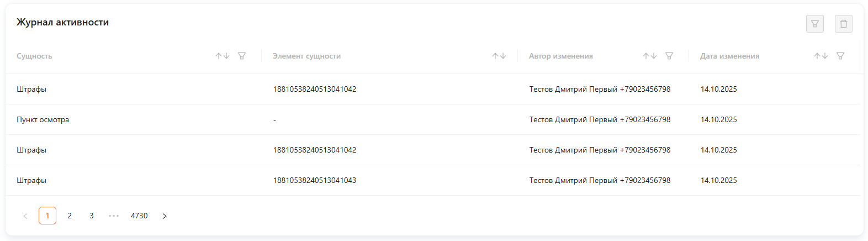Go to next page arrow
The height and width of the screenshot is (241, 868).
165,216
